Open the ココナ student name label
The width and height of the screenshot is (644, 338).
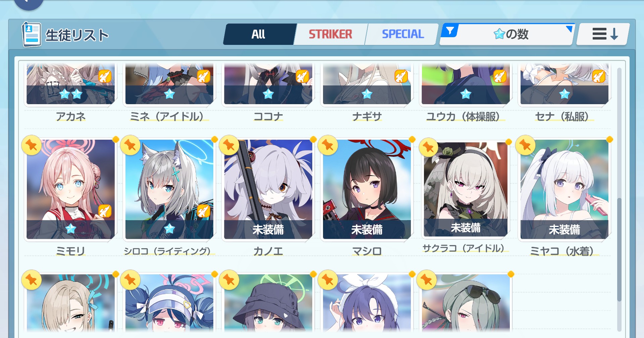point(268,117)
